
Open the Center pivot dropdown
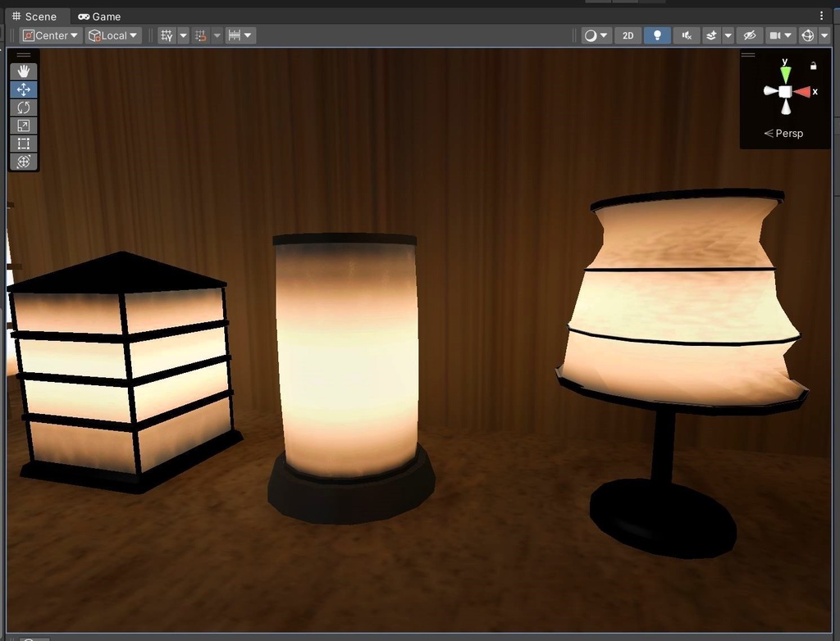51,36
